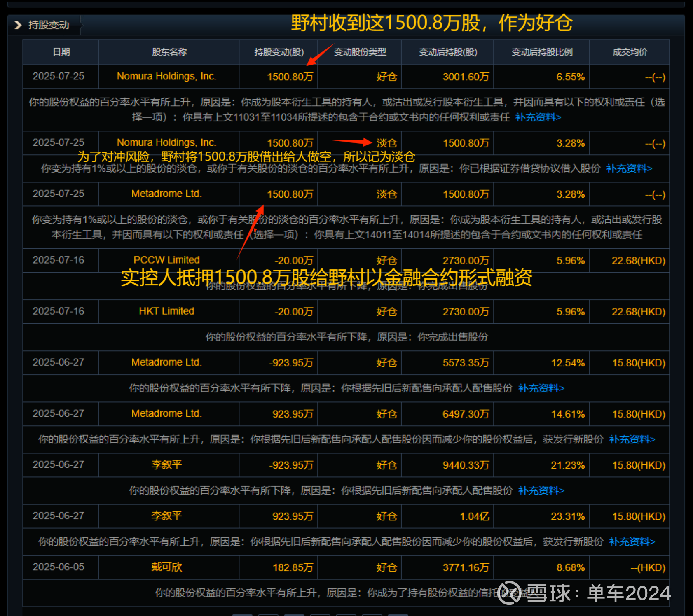Viewport: 693px width, 616px height.
Task: Click the 6497.30万 holding value
Action: pyautogui.click(x=466, y=414)
